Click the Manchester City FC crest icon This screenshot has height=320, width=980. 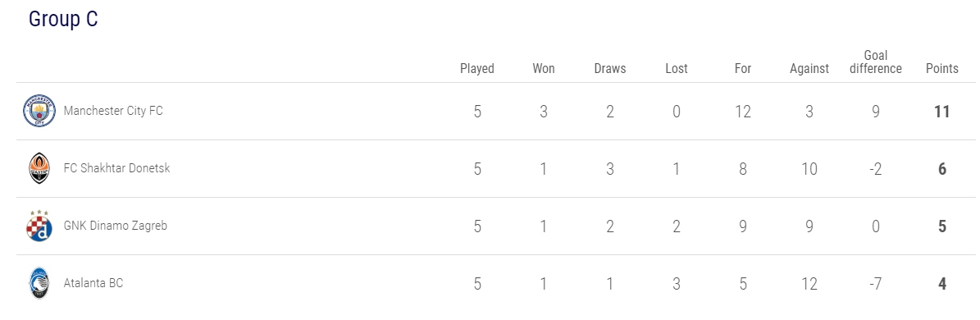pyautogui.click(x=39, y=112)
